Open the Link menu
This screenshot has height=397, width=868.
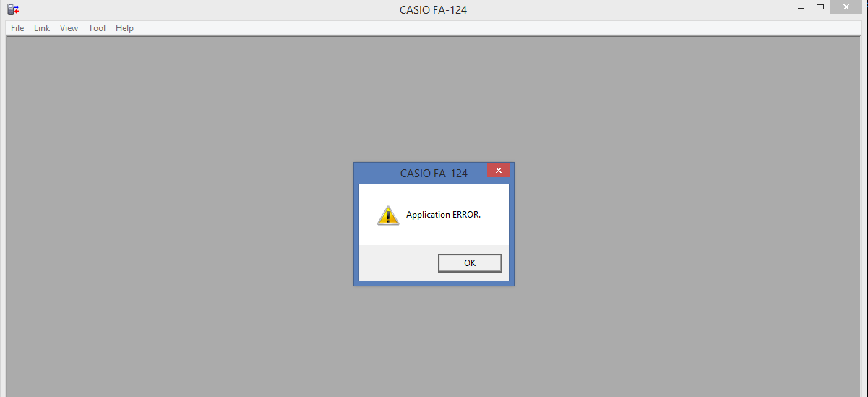coord(42,28)
